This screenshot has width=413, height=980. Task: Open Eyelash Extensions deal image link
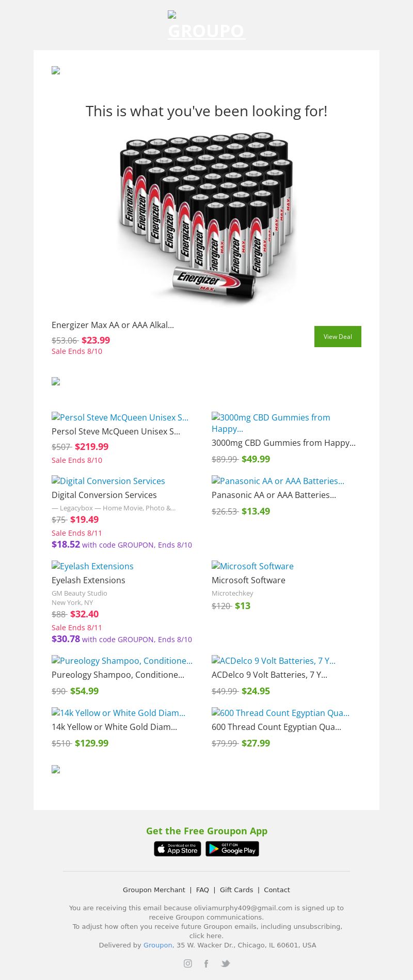point(92,566)
